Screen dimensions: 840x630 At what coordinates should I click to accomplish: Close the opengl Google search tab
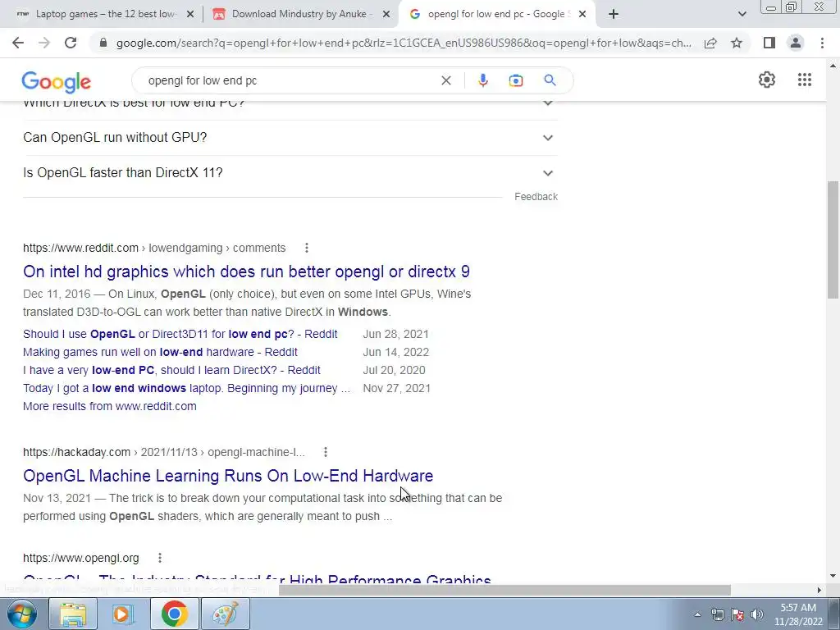pos(582,15)
